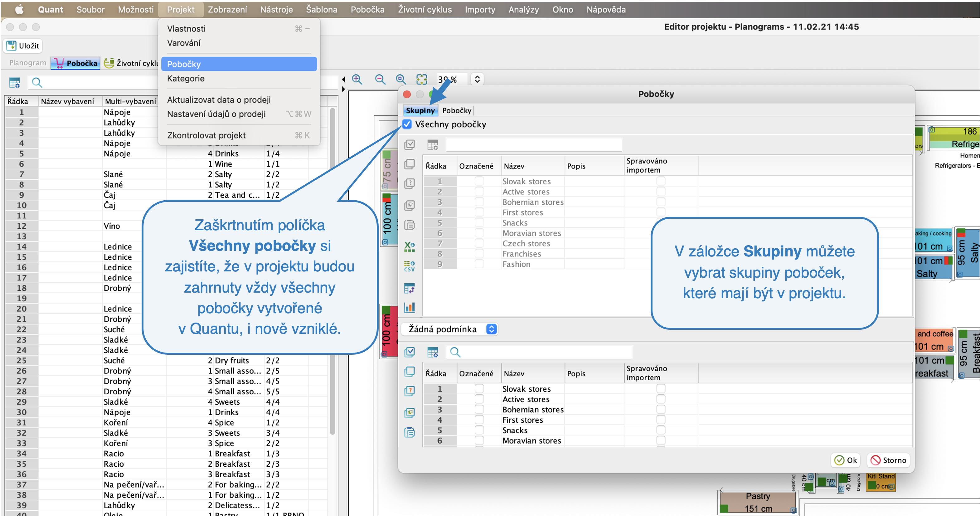The width and height of the screenshot is (980, 516).
Task: Click the Pastry 151 cm planogram block
Action: click(757, 502)
